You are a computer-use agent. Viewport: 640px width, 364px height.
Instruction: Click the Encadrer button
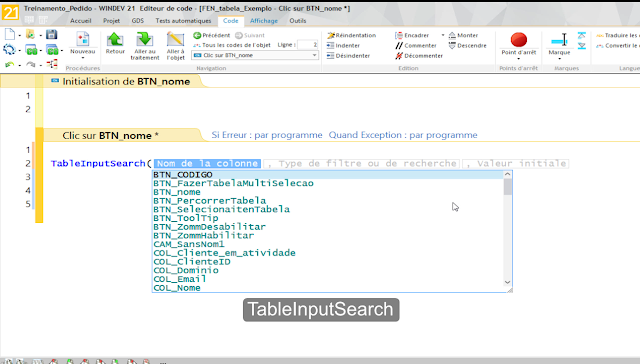pyautogui.click(x=412, y=36)
